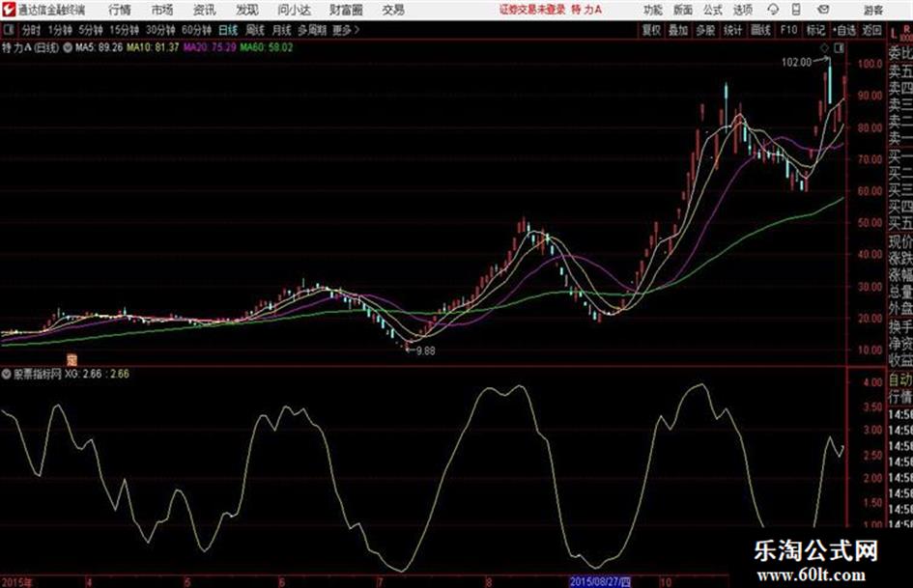Click the 返回 back button
Image resolution: width=913 pixels, height=588 pixels.
point(872,30)
